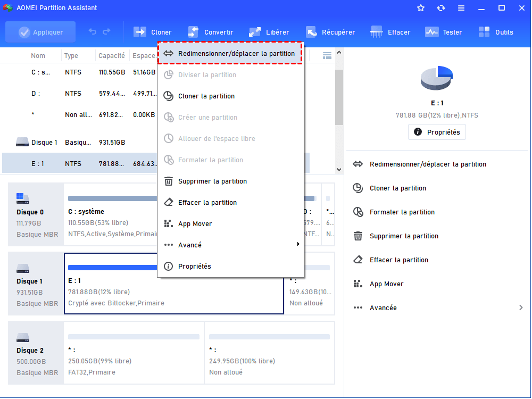Click the App Mover icon in right panel

click(358, 284)
